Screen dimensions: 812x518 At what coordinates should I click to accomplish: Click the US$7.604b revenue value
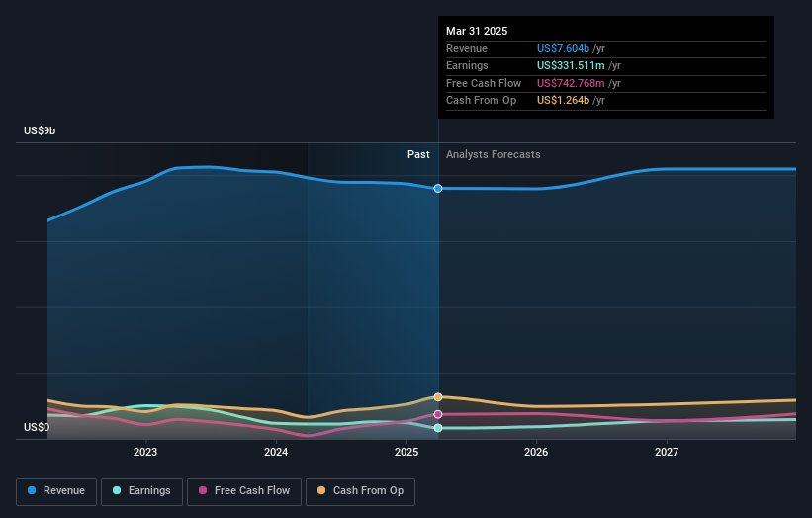click(563, 48)
